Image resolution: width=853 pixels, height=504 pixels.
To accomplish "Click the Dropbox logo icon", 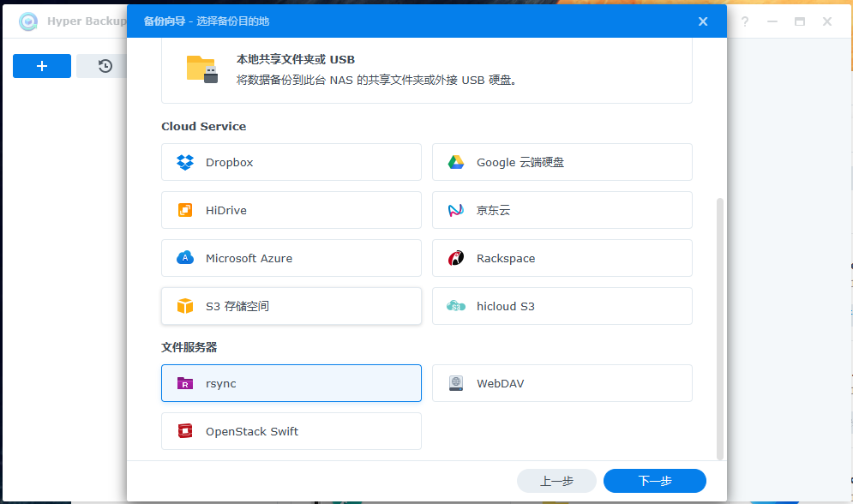I will pyautogui.click(x=185, y=162).
